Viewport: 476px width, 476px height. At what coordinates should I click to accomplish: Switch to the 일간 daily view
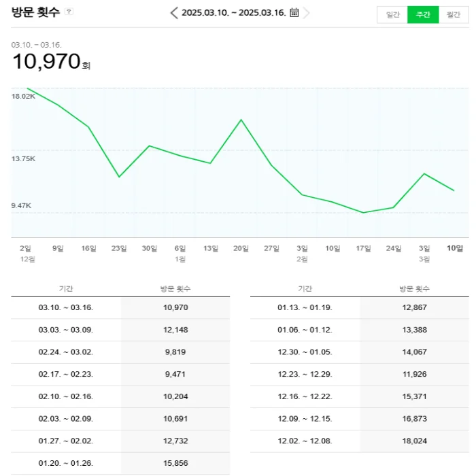tap(392, 14)
